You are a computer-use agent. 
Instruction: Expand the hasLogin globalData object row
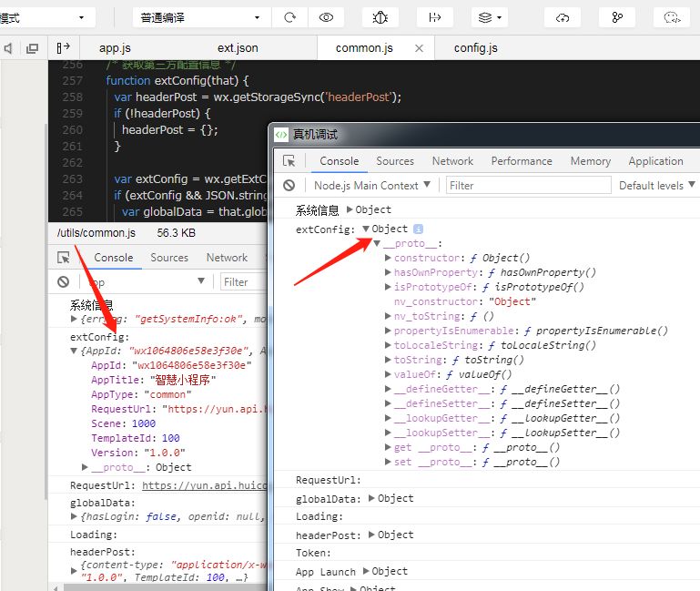74,516
